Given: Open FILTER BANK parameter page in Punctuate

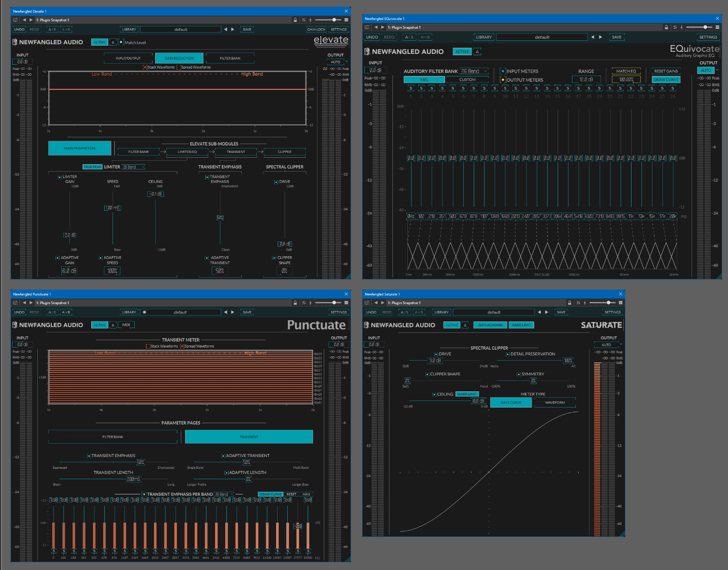Looking at the screenshot, I should [113, 437].
